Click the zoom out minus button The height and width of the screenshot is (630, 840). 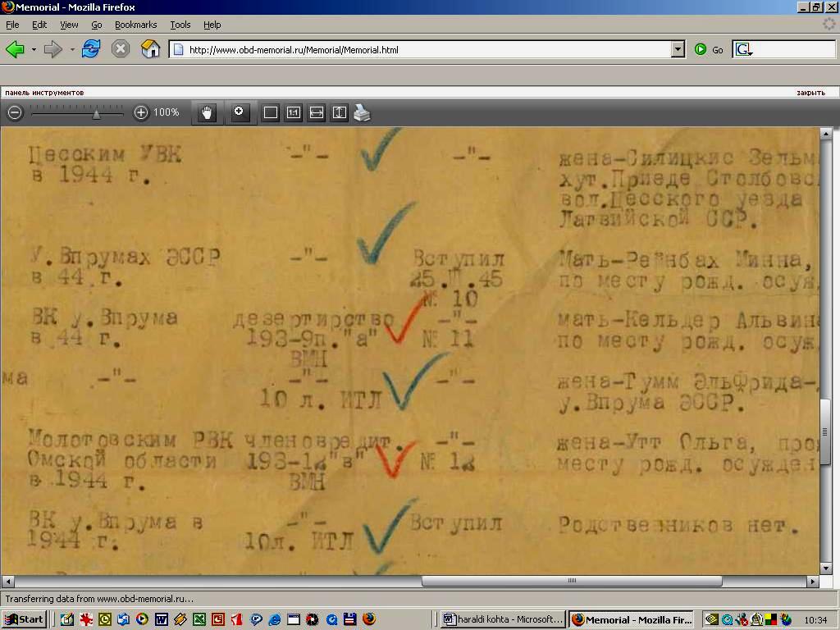click(x=15, y=113)
